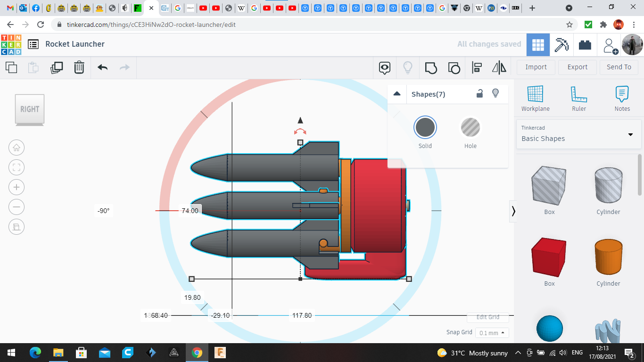The height and width of the screenshot is (362, 644).
Task: Hide selected shapes with lightbulb icon
Action: click(x=495, y=93)
